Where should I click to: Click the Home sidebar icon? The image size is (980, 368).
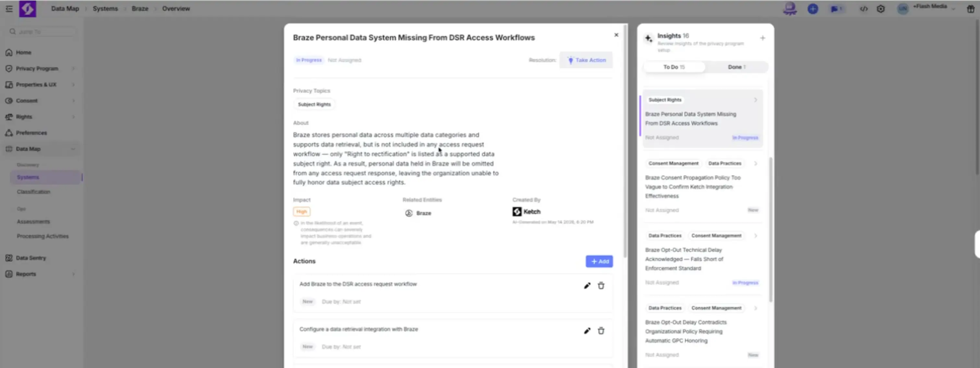pos(9,52)
